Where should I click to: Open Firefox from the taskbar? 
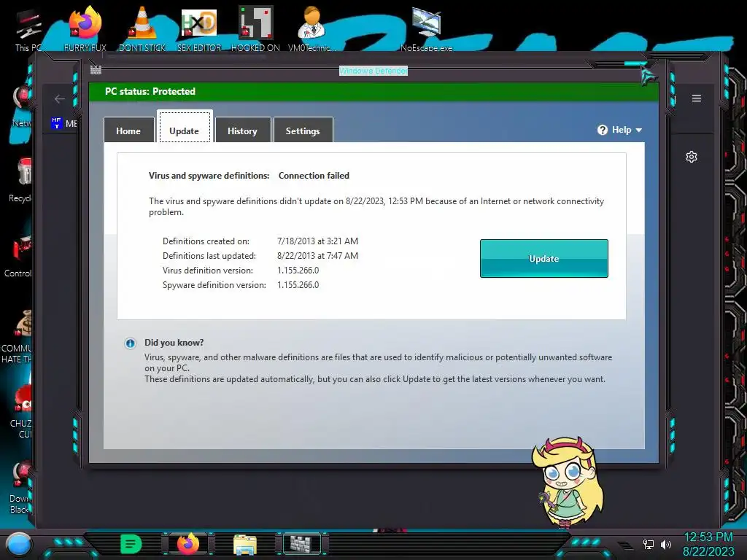click(188, 544)
